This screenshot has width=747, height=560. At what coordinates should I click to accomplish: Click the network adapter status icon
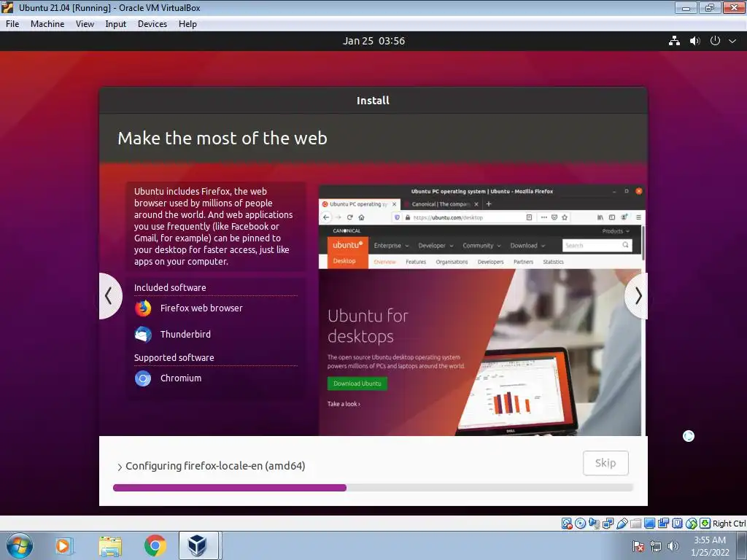coord(608,524)
